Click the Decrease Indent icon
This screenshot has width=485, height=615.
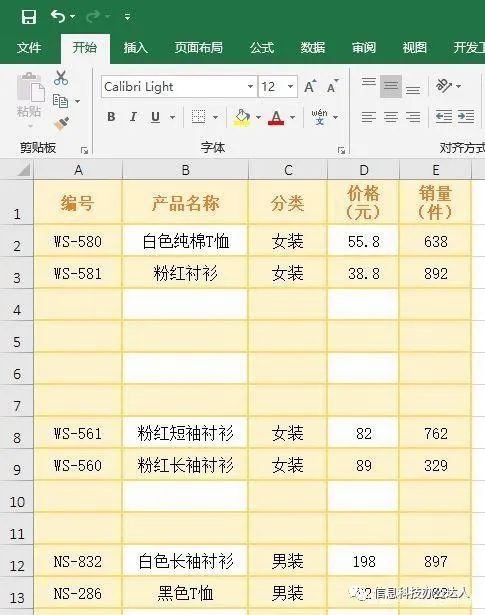444,117
